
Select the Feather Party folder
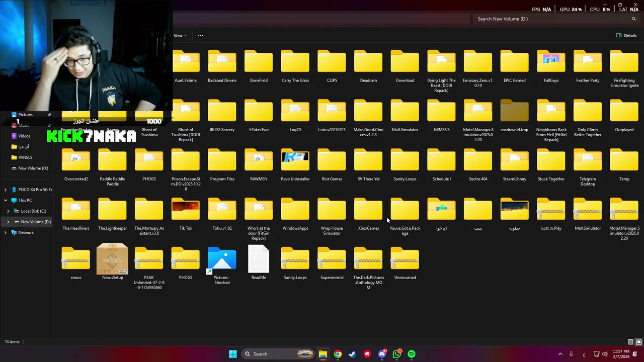588,66
